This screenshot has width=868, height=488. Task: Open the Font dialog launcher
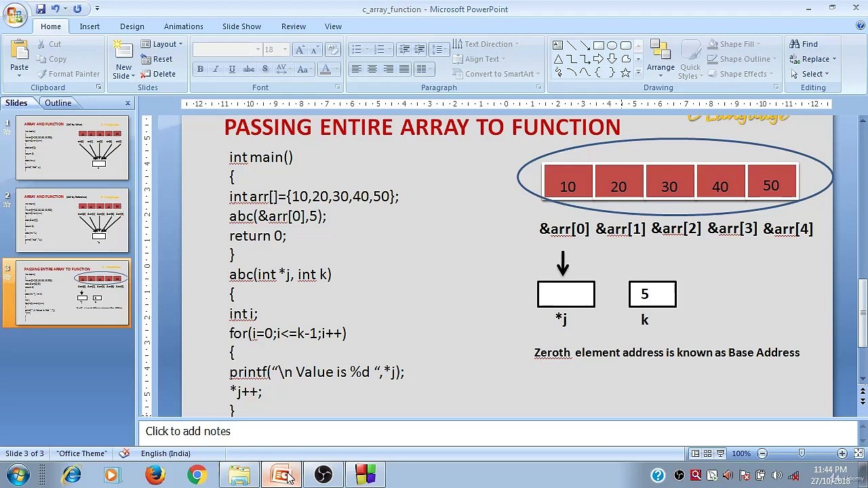[338, 87]
